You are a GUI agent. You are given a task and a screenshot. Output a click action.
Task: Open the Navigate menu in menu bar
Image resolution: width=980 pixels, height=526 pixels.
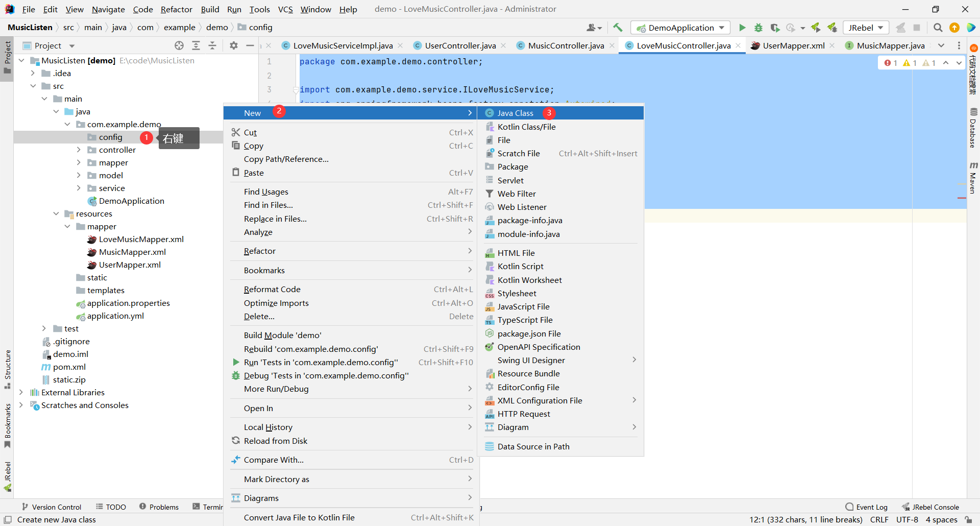(108, 9)
